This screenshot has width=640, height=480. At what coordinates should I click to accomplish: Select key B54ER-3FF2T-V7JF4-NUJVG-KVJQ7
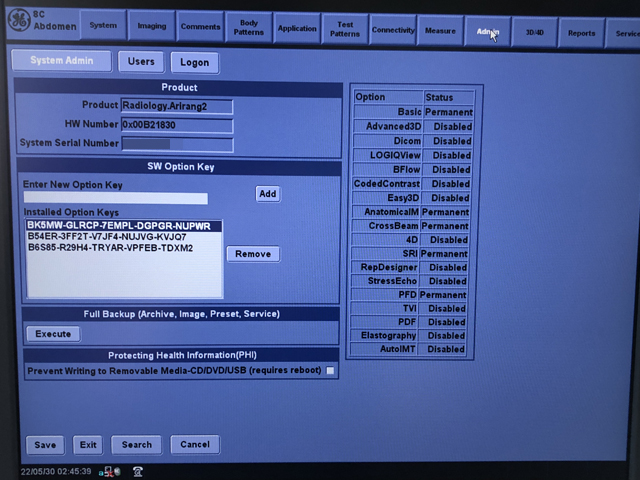124,237
